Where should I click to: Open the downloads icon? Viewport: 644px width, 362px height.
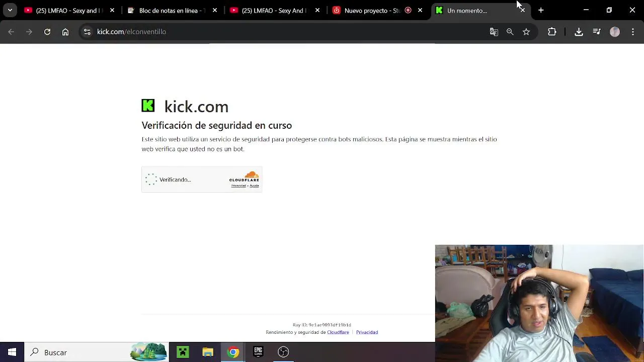pos(579,32)
